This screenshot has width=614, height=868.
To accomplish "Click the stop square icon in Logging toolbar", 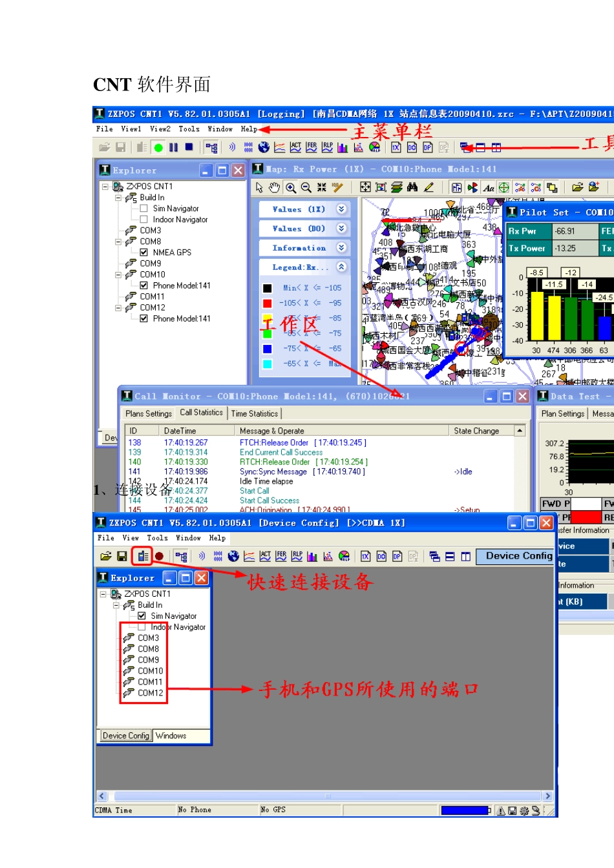I will point(189,147).
